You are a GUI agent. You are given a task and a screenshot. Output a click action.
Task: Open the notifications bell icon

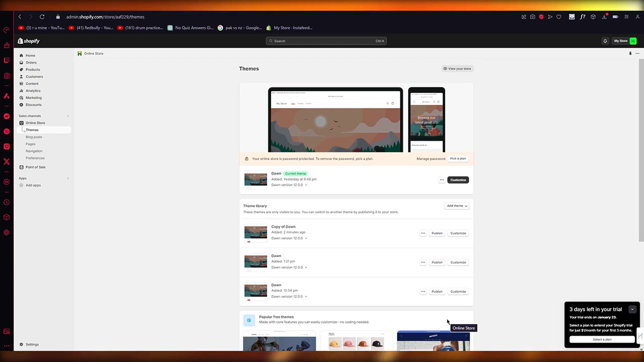605,41
